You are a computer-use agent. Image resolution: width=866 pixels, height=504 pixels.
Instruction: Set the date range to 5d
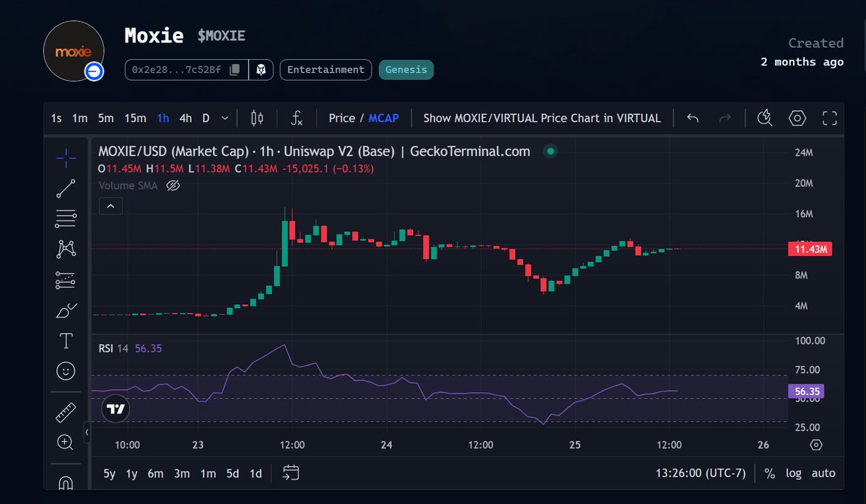click(x=232, y=474)
